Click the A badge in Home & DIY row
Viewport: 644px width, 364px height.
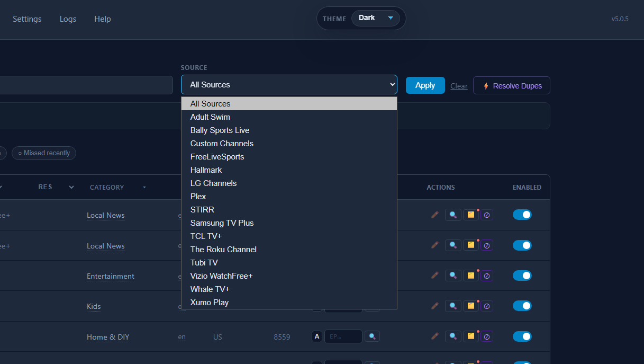317,336
